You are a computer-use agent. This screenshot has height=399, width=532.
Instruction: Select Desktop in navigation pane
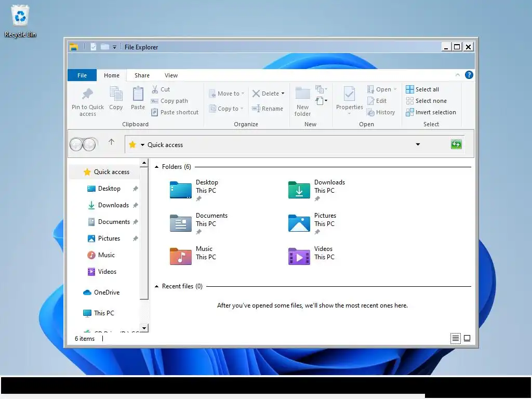(x=109, y=189)
